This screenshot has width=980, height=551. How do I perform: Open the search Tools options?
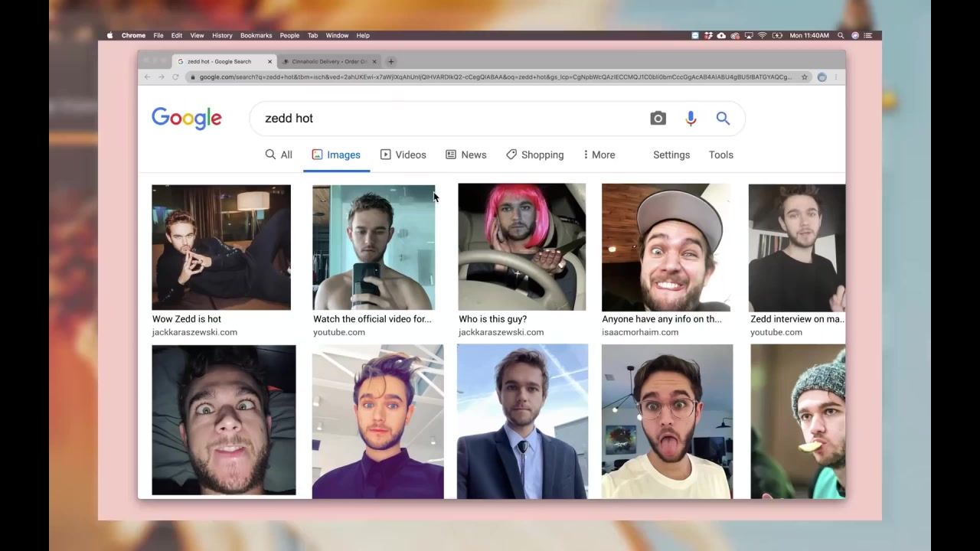coord(720,155)
